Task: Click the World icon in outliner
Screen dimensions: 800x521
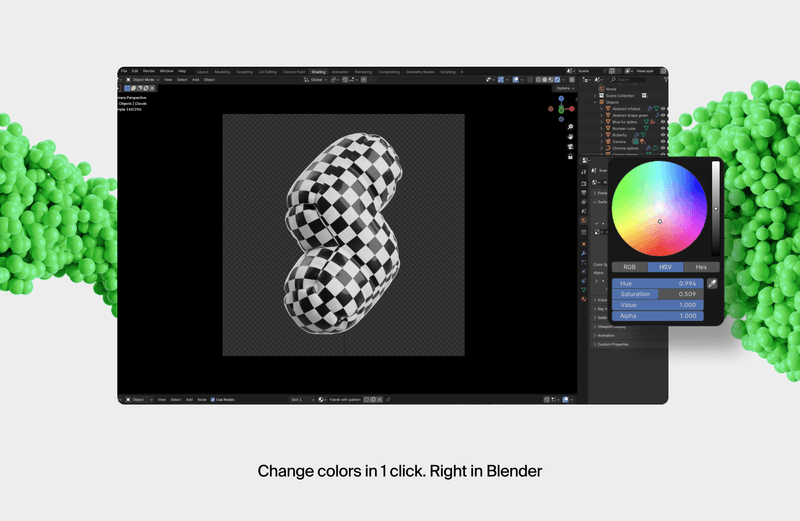Action: pyautogui.click(x=601, y=88)
